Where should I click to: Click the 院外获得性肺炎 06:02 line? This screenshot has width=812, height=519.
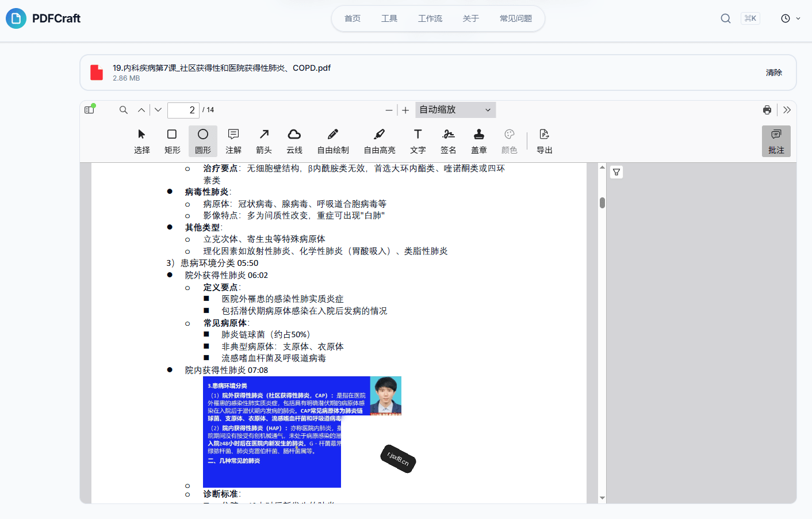coord(227,276)
